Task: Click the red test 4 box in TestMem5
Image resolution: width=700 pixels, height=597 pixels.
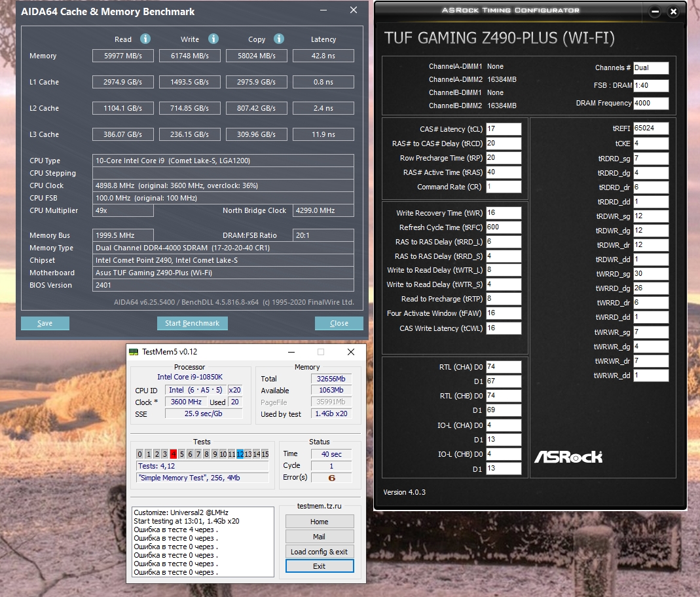Action: tap(174, 454)
